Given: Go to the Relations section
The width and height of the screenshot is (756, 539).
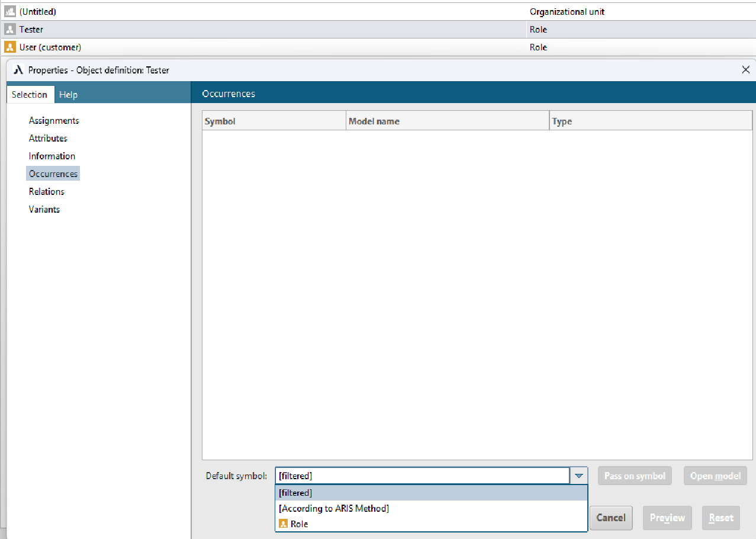Looking at the screenshot, I should coord(46,191).
